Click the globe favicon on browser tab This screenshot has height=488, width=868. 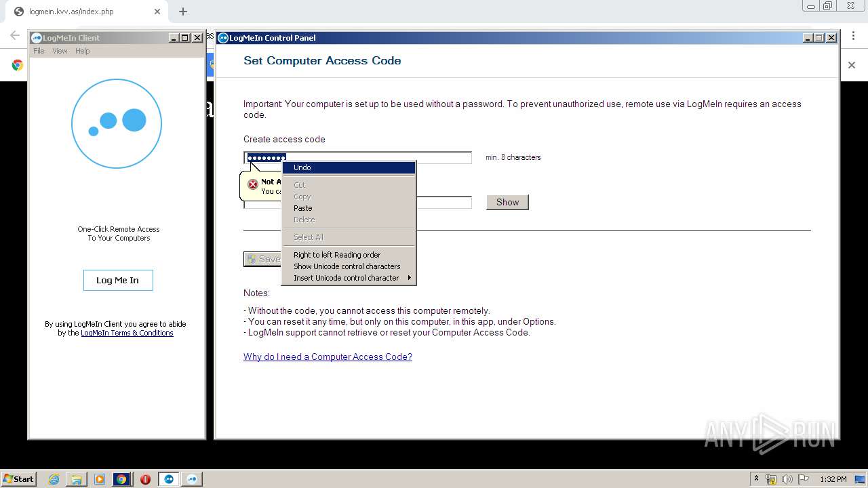(x=18, y=12)
